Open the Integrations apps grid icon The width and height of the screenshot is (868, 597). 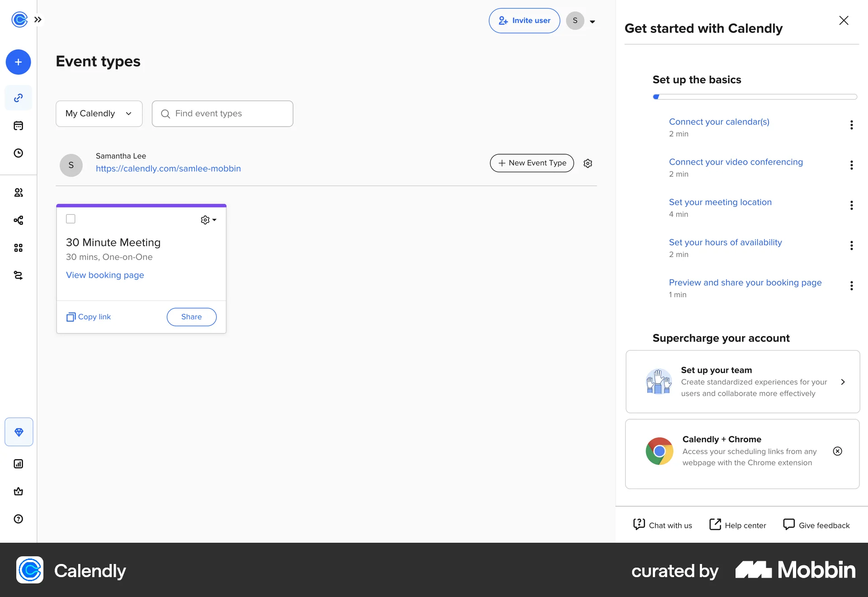pos(18,248)
